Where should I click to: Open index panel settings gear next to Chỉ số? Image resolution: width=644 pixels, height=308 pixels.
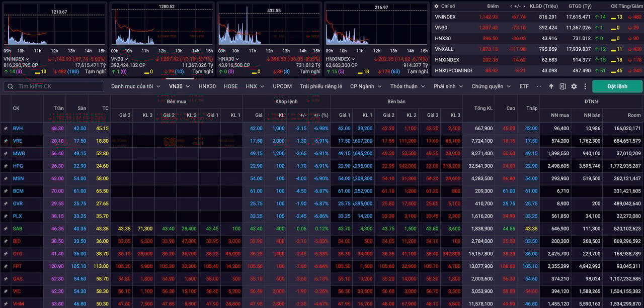(436, 6)
